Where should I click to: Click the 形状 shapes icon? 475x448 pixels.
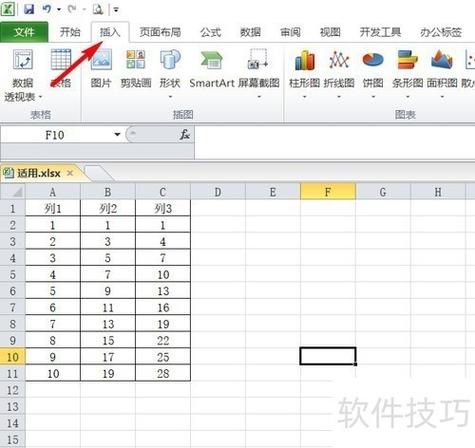pos(170,59)
